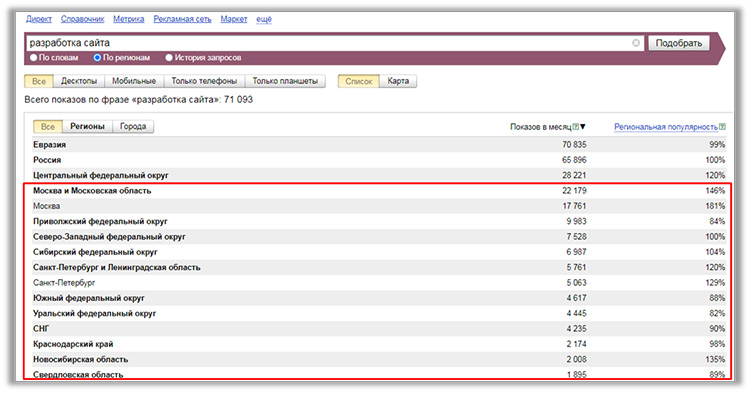This screenshot has width=750, height=393.
Task: Click Новосибирская область row
Action: [379, 359]
